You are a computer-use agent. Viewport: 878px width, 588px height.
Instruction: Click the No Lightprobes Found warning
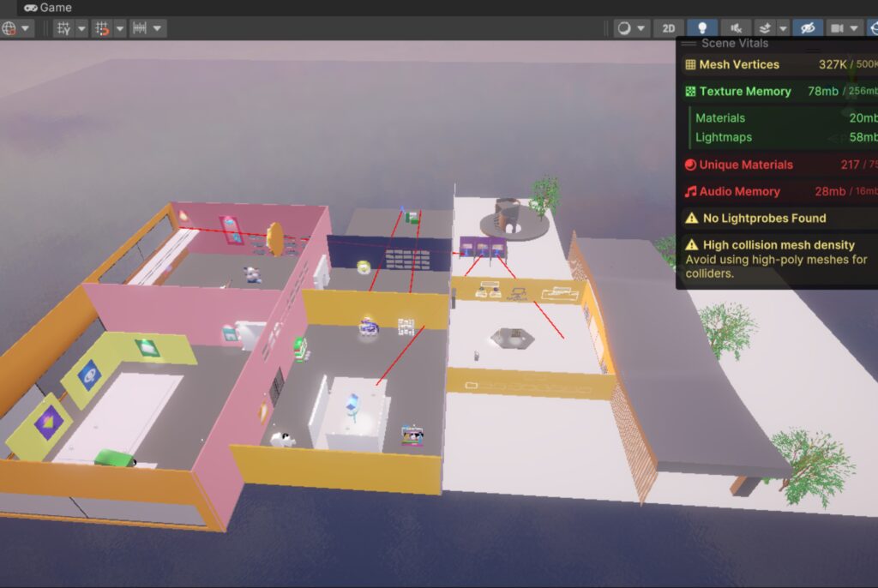pyautogui.click(x=763, y=219)
